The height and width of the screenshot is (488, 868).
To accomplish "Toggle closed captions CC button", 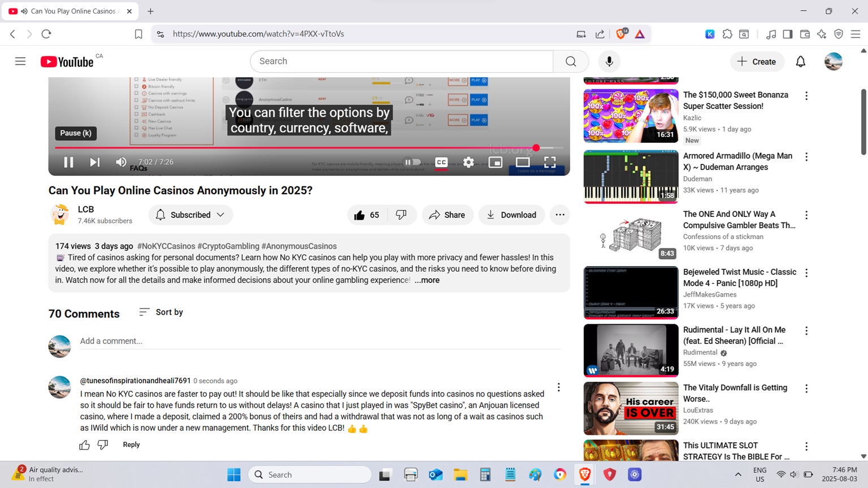I will pyautogui.click(x=441, y=162).
